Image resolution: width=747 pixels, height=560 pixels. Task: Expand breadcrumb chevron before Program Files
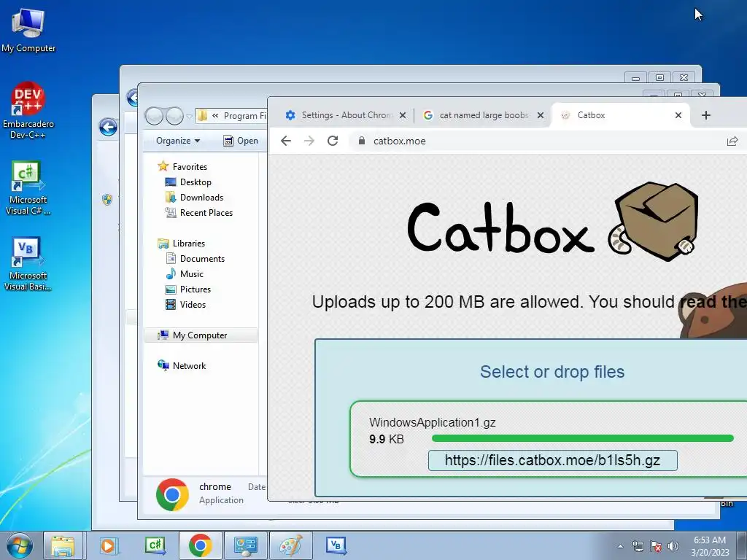tap(215, 116)
